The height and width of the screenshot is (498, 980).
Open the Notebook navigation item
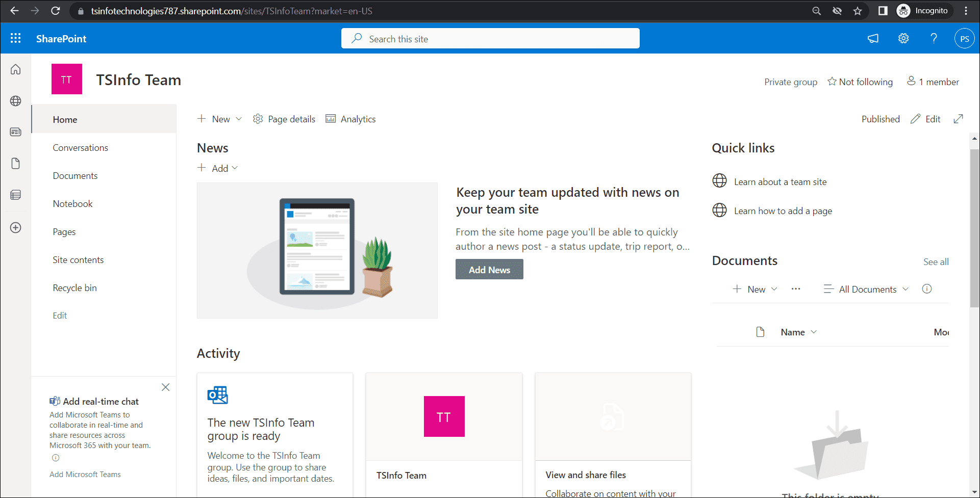tap(72, 203)
